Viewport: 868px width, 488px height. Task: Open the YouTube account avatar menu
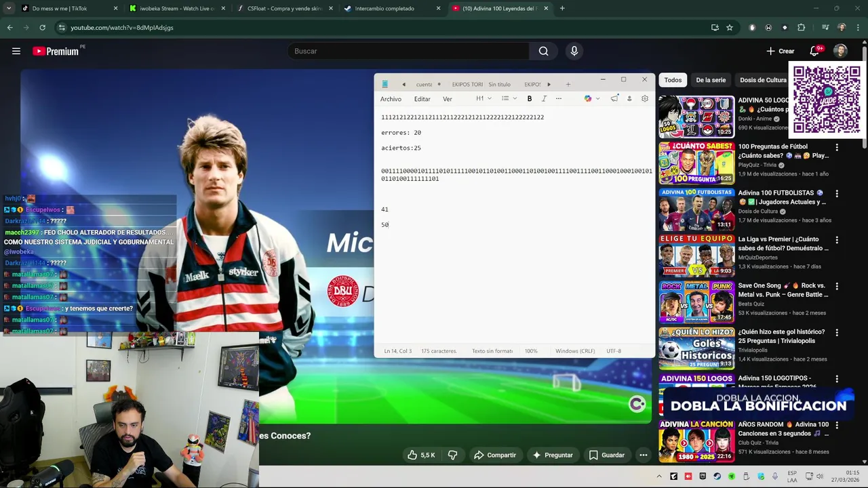click(840, 51)
